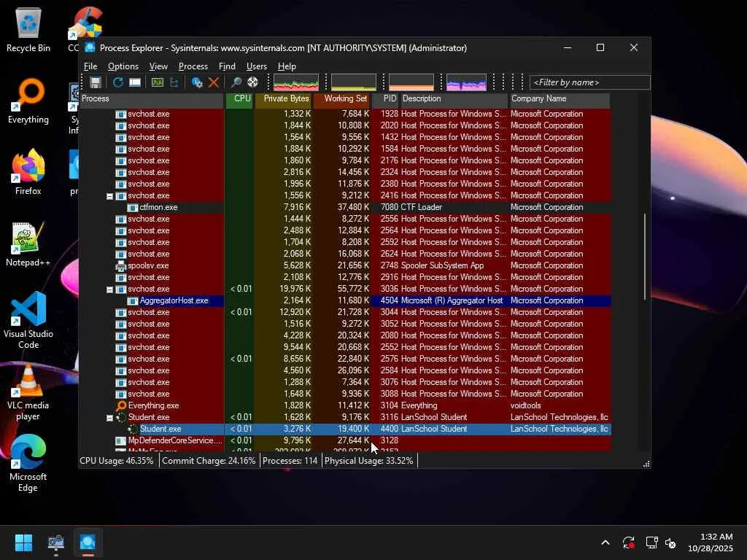The width and height of the screenshot is (747, 560).
Task: Click the 'voidtools' company name cell
Action: (x=526, y=405)
